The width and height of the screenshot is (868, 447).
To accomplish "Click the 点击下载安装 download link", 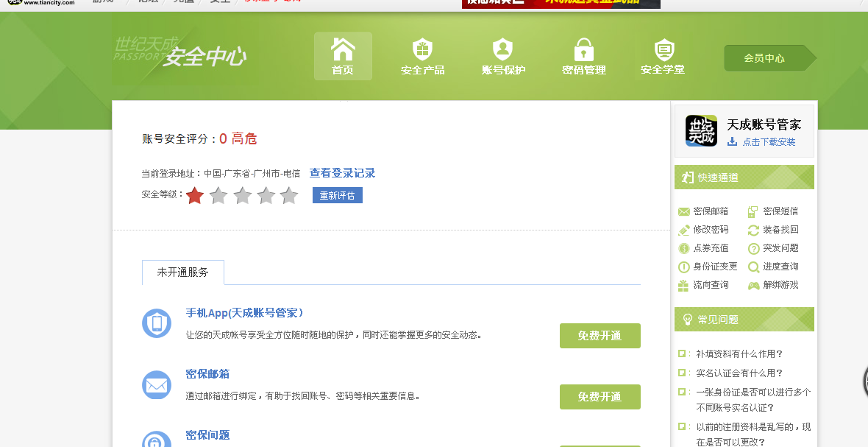I will (x=769, y=142).
